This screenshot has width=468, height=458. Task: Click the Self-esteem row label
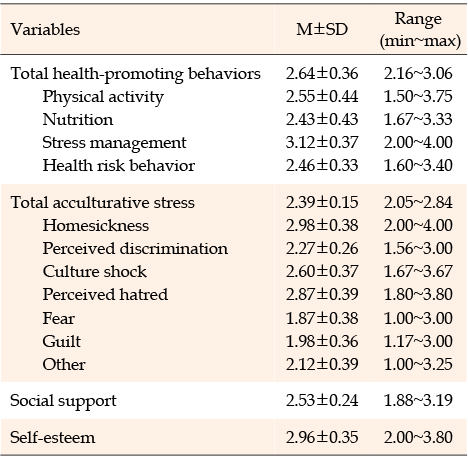(x=53, y=437)
